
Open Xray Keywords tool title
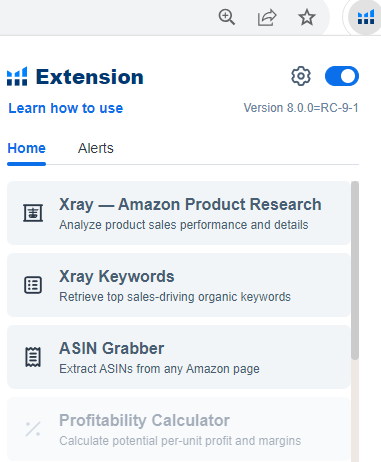click(117, 276)
